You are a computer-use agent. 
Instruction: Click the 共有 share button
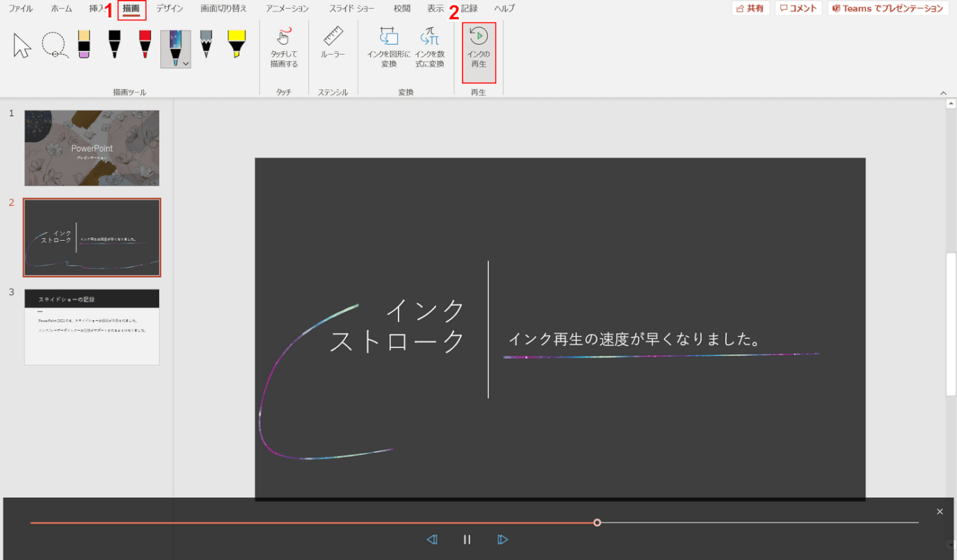click(750, 8)
